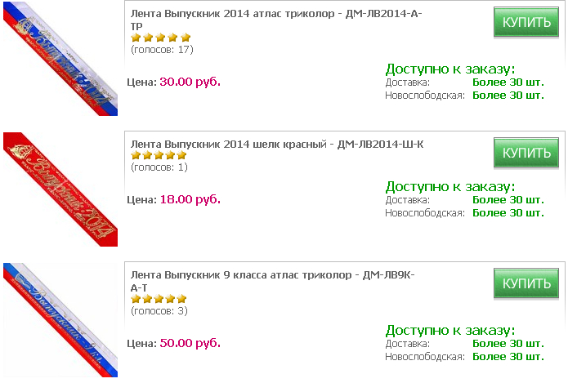
Task: Rate the red silk ribbon three stars
Action: 159,155
